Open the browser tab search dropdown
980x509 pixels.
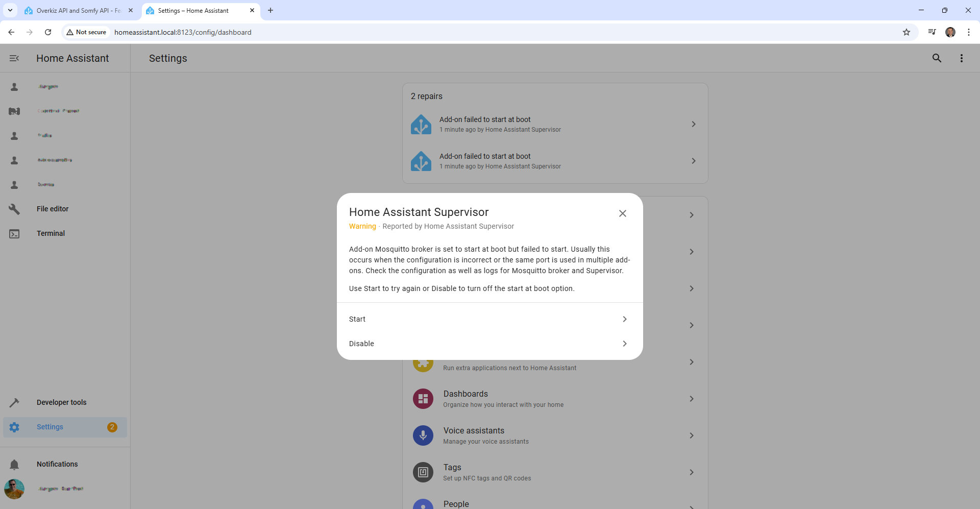tap(10, 10)
